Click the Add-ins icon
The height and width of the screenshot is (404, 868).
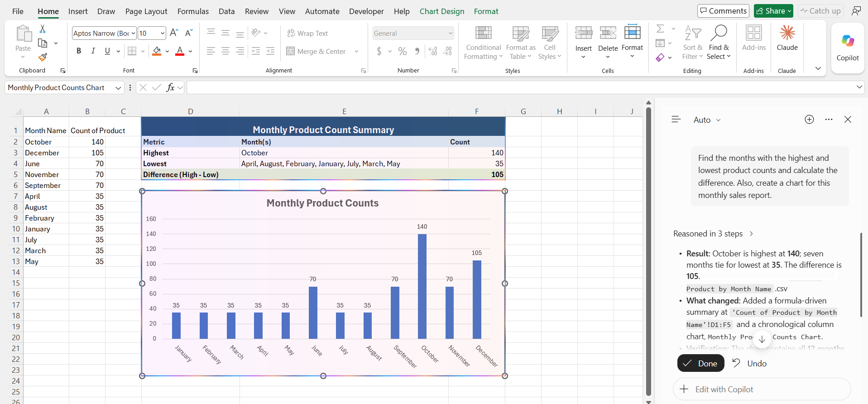(754, 38)
